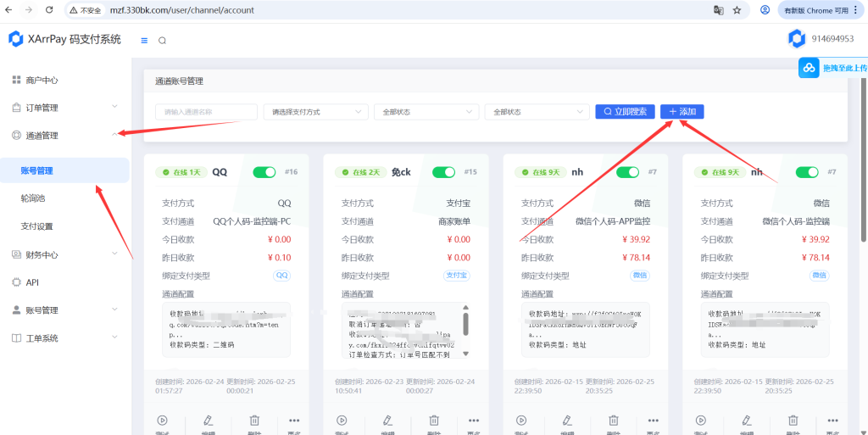The height and width of the screenshot is (435, 868).
Task: Expand the 工单系统 sidebar menu chevron
Action: click(x=114, y=337)
